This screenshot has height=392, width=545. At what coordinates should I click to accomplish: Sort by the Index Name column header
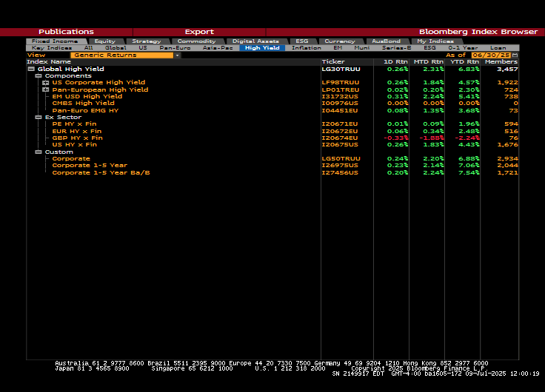coord(49,62)
